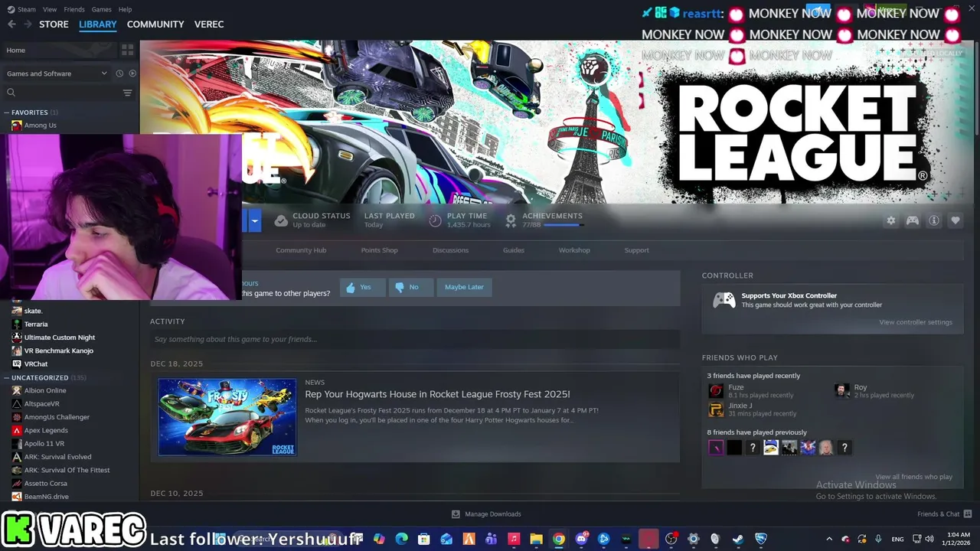Collapse the UNCATEGORIZED category
Image resolution: width=980 pixels, height=551 pixels.
point(6,378)
